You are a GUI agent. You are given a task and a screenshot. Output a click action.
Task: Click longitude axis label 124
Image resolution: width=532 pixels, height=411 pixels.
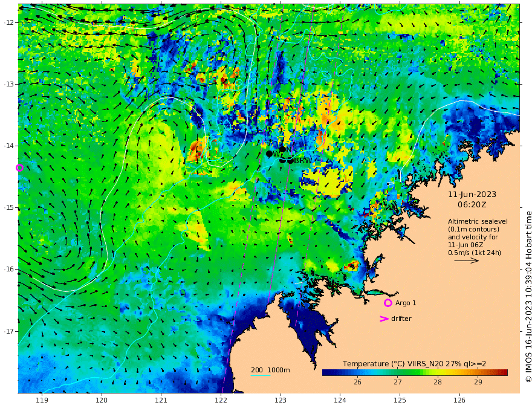pyautogui.click(x=340, y=400)
